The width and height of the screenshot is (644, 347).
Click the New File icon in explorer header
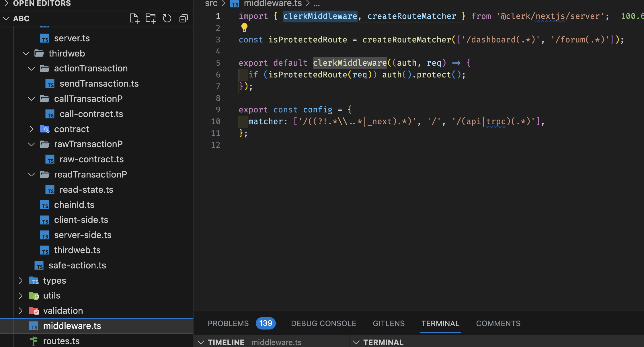click(x=134, y=19)
